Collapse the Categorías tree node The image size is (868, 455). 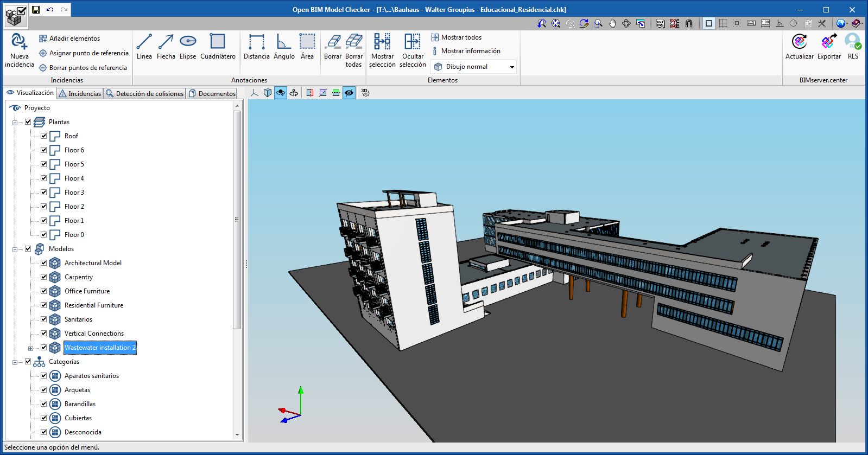click(15, 362)
